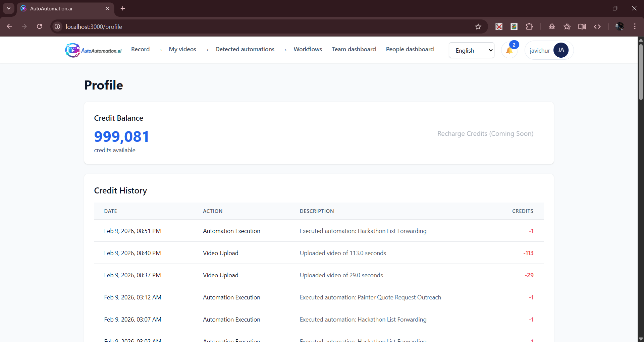Click the DESCRIPTION column header

pyautogui.click(x=317, y=211)
